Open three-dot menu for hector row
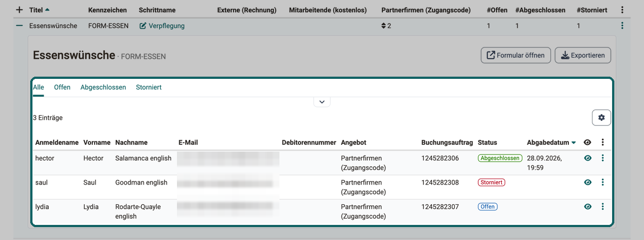Screen dimensions: 644x240 point(603,158)
